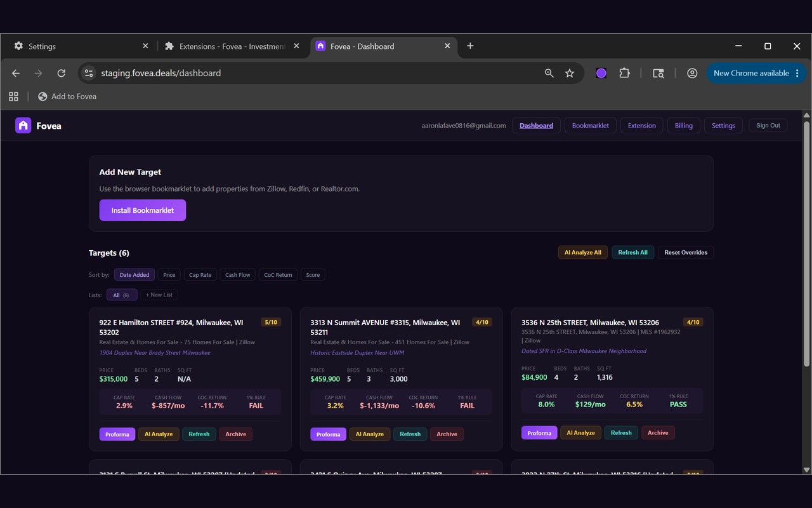Select the All (6) list filter
This screenshot has width=812, height=508.
(122, 295)
